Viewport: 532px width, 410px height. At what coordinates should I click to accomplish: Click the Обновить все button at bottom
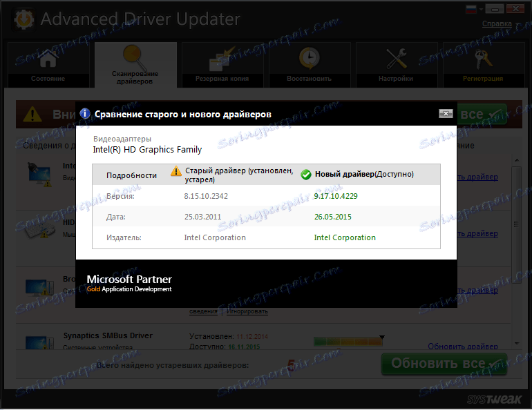click(444, 364)
